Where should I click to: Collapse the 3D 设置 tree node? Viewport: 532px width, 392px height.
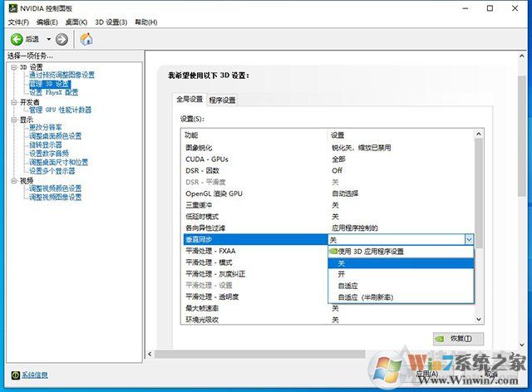click(13, 66)
